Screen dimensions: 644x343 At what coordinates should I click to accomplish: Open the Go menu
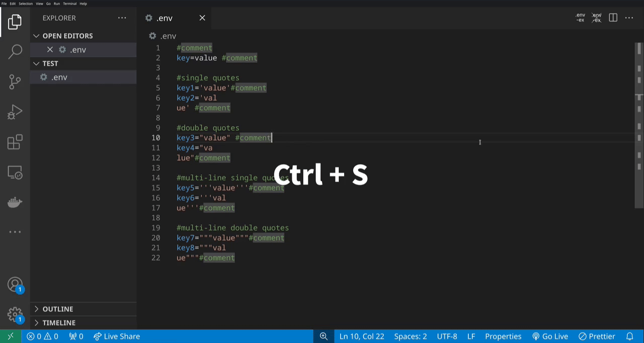click(x=48, y=4)
